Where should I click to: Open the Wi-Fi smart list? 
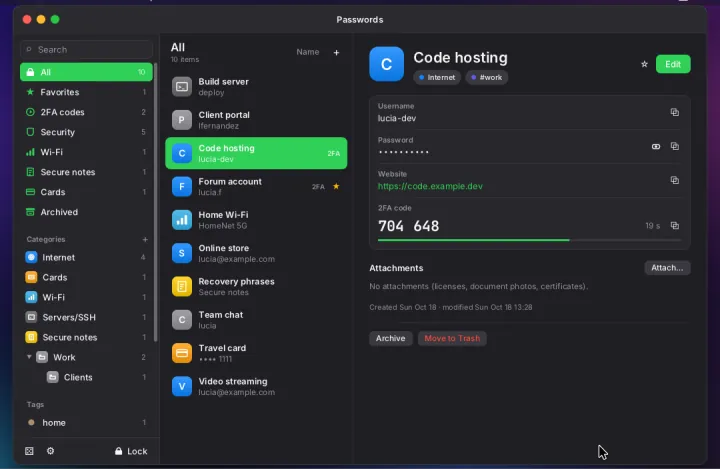[x=86, y=152]
